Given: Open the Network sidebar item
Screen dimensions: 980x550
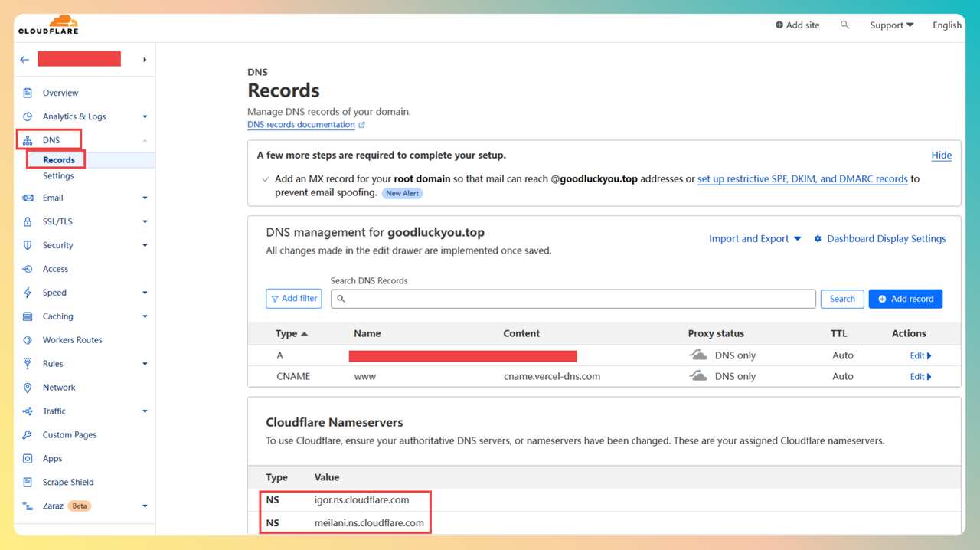Looking at the screenshot, I should click(x=59, y=388).
